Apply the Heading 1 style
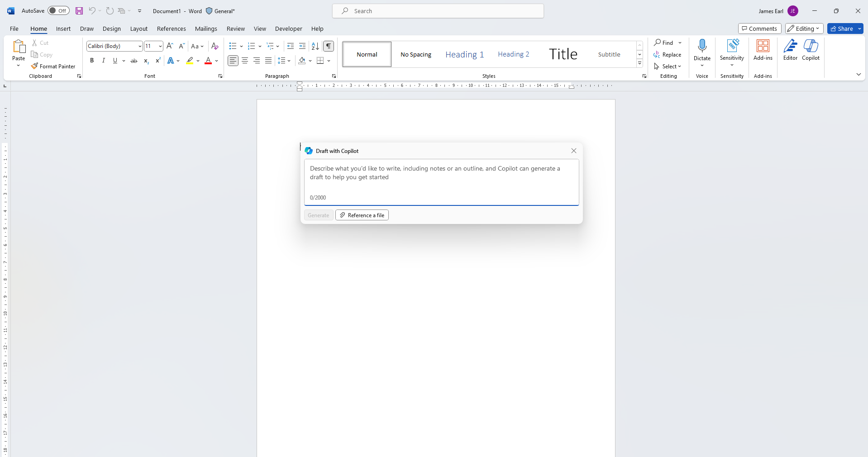Viewport: 868px width, 457px height. pyautogui.click(x=465, y=54)
